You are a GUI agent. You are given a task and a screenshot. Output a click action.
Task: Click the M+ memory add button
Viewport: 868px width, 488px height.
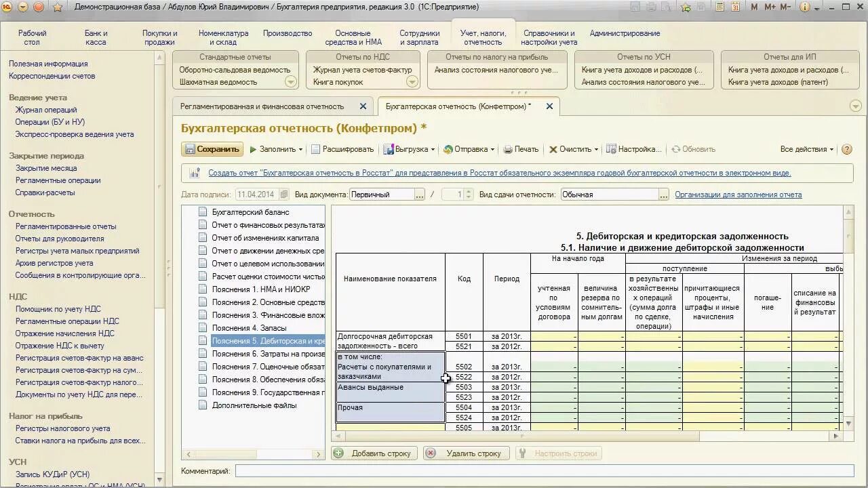[x=770, y=7]
